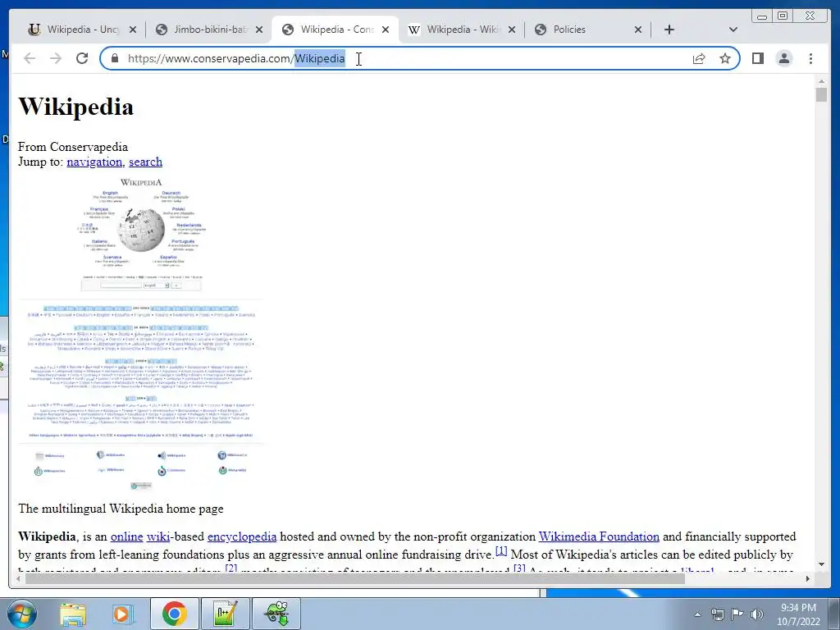This screenshot has width=840, height=630.
Task: Click the vertical scrollbar up arrow
Action: pos(821,81)
